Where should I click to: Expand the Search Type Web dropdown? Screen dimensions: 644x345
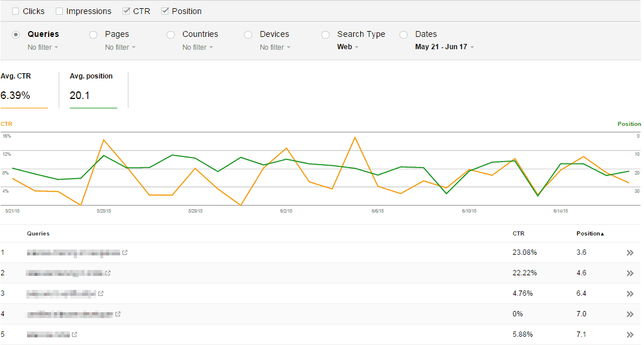tap(347, 47)
